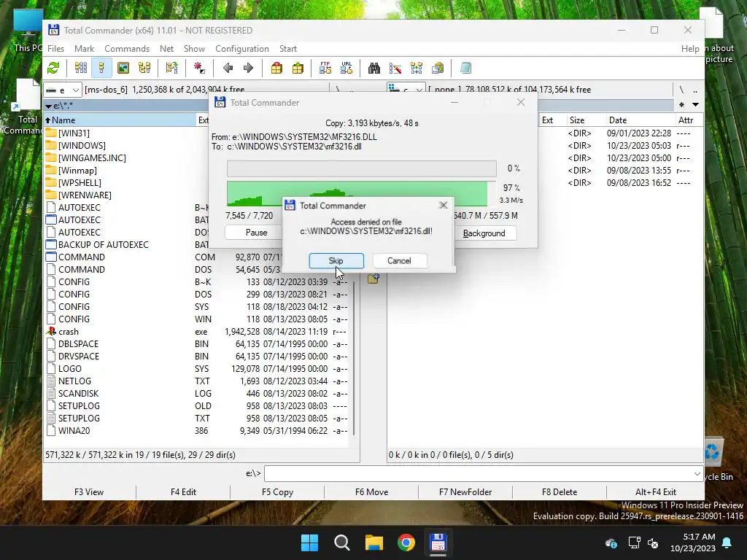
Task: Sort right panel by Date column header
Action: pyautogui.click(x=640, y=120)
